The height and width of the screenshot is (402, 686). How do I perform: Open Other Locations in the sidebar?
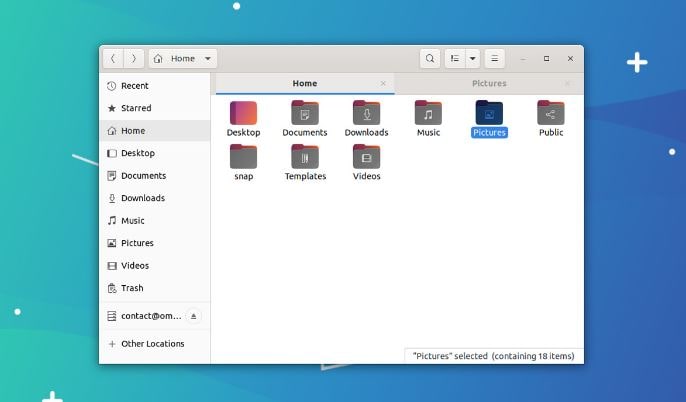click(x=155, y=344)
